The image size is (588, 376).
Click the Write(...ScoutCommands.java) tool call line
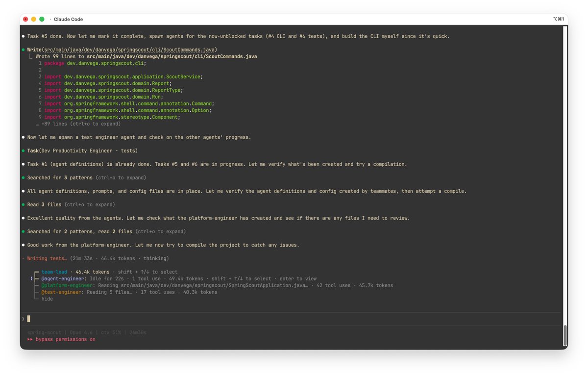(122, 50)
